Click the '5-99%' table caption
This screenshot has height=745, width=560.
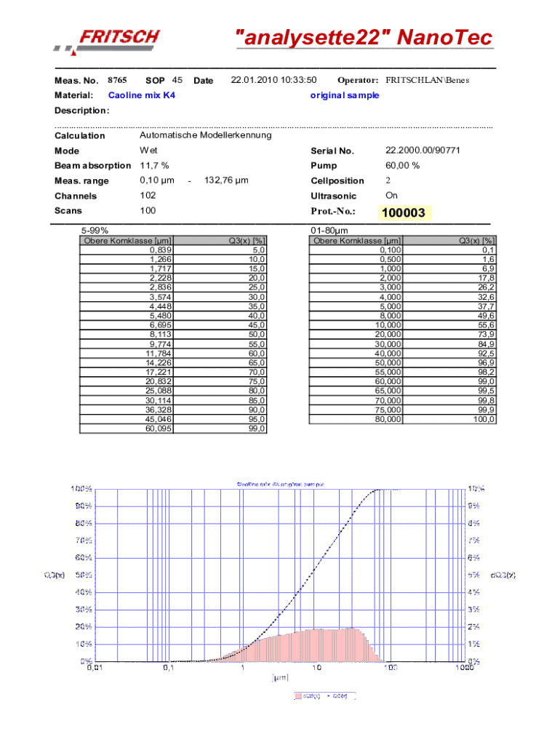point(95,231)
